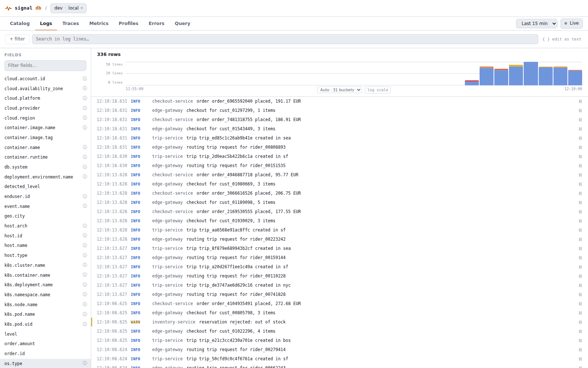Open info icon for cloud.platform field
Screen dimensions: 588x368
coord(85,98)
